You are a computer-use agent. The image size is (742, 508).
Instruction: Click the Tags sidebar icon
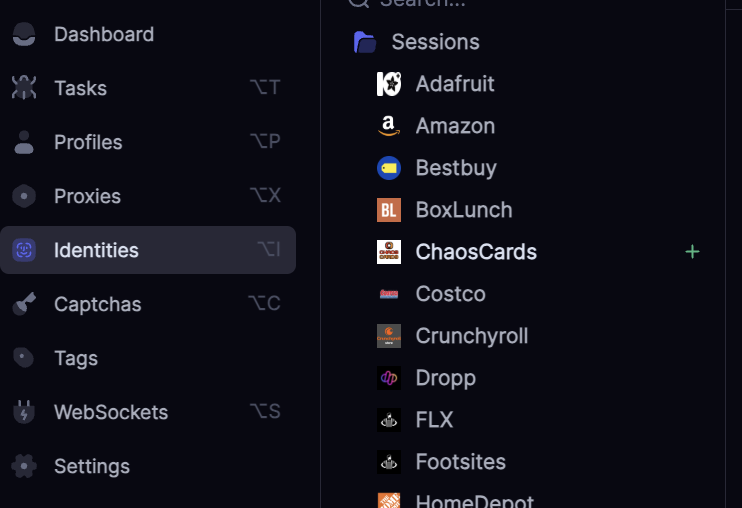point(24,358)
